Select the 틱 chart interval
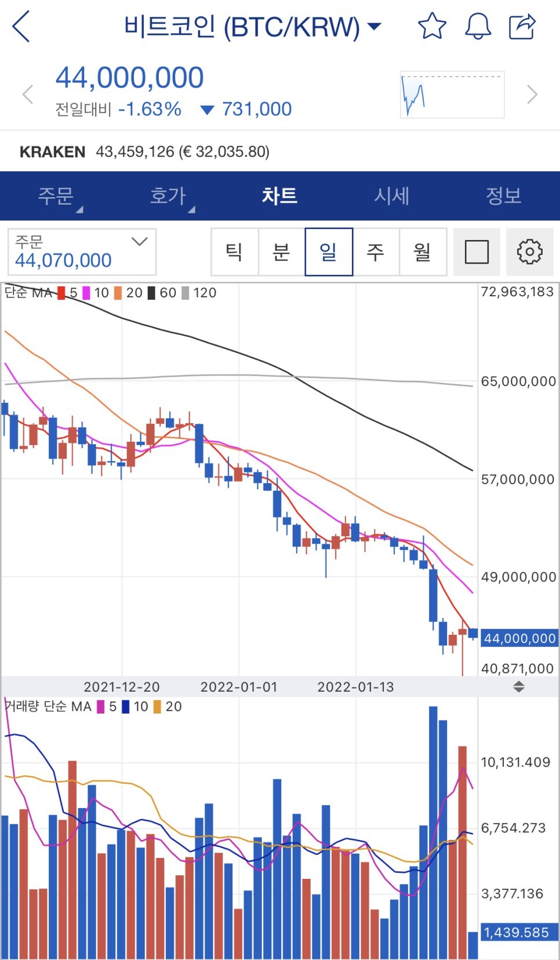The width and height of the screenshot is (560, 960). pos(234,252)
